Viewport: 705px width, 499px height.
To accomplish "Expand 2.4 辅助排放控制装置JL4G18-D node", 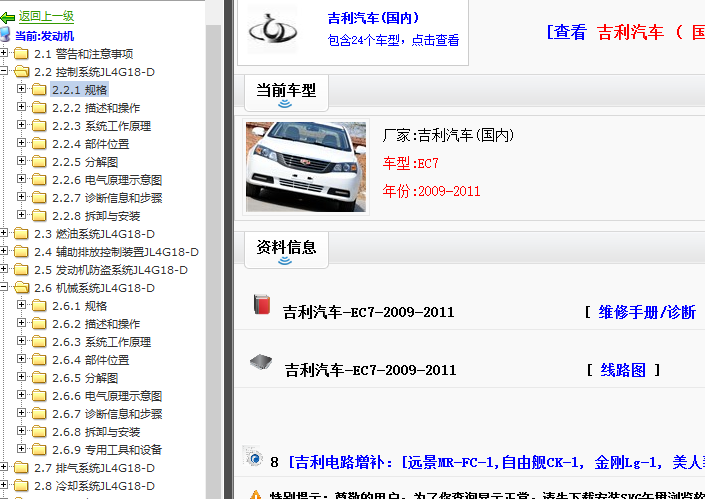I will (x=4, y=251).
